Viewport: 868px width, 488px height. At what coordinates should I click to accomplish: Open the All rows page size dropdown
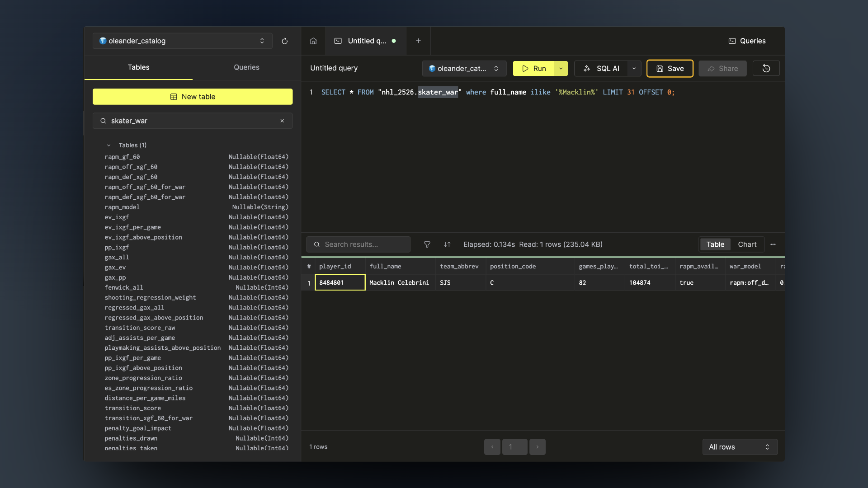coord(740,447)
